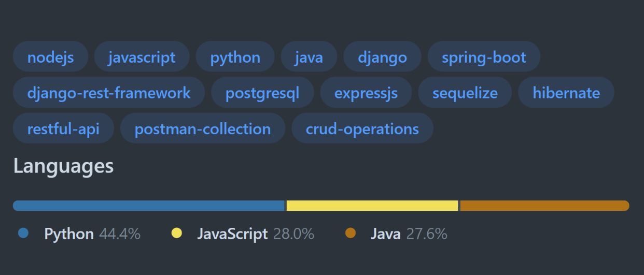Screen dimensions: 644x275
Task: Click the blue Python segment of language bar
Action: [x=149, y=206]
